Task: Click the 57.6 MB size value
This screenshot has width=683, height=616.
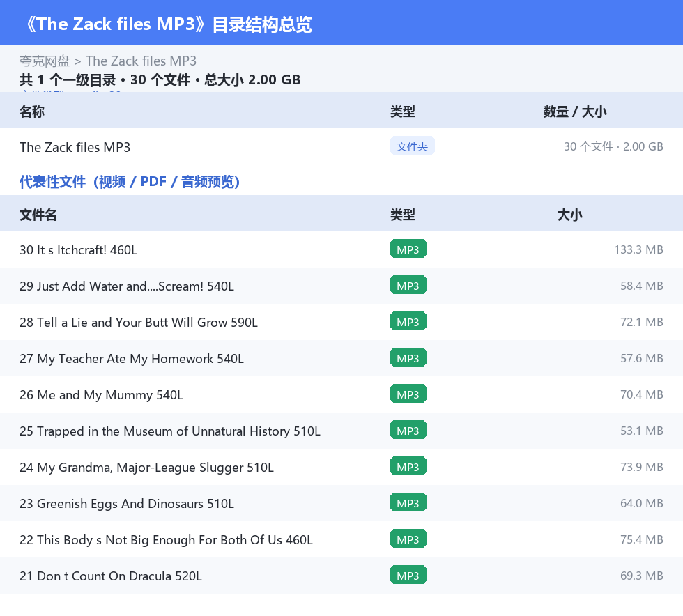Action: [642, 358]
